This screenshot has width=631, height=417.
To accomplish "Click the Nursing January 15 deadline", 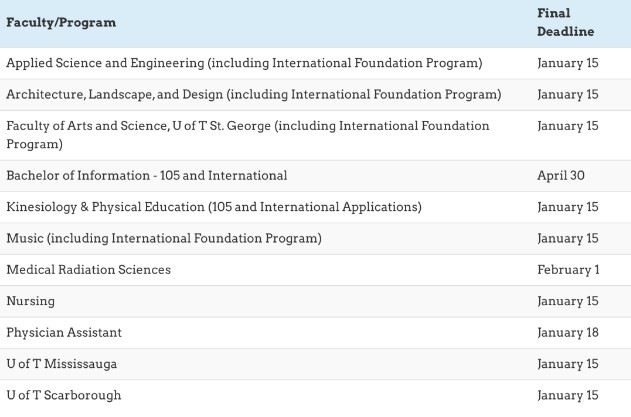I will 567,301.
